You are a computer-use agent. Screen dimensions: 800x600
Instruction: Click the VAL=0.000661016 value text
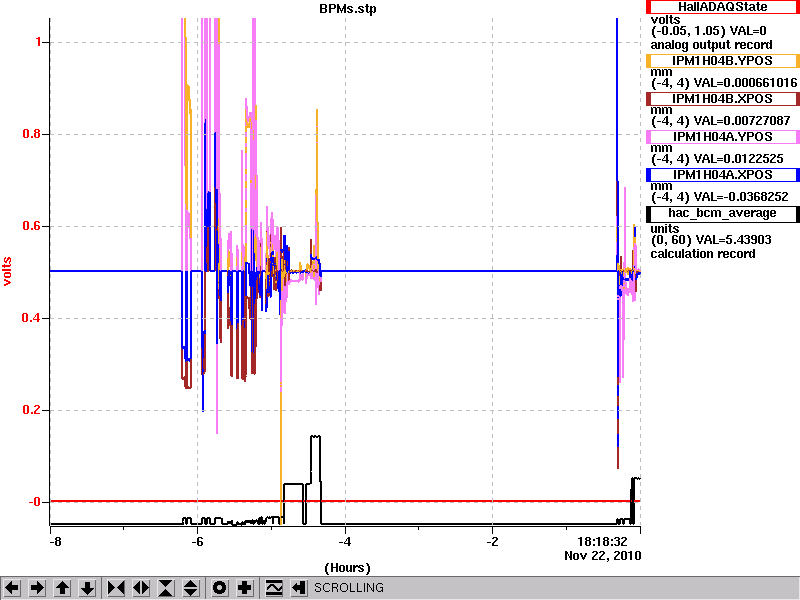coord(745,83)
